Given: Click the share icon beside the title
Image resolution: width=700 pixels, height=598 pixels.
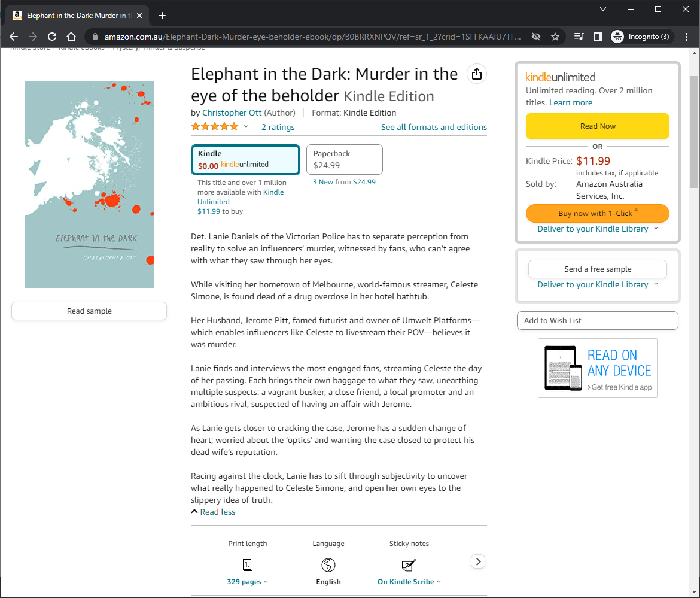Looking at the screenshot, I should click(477, 74).
